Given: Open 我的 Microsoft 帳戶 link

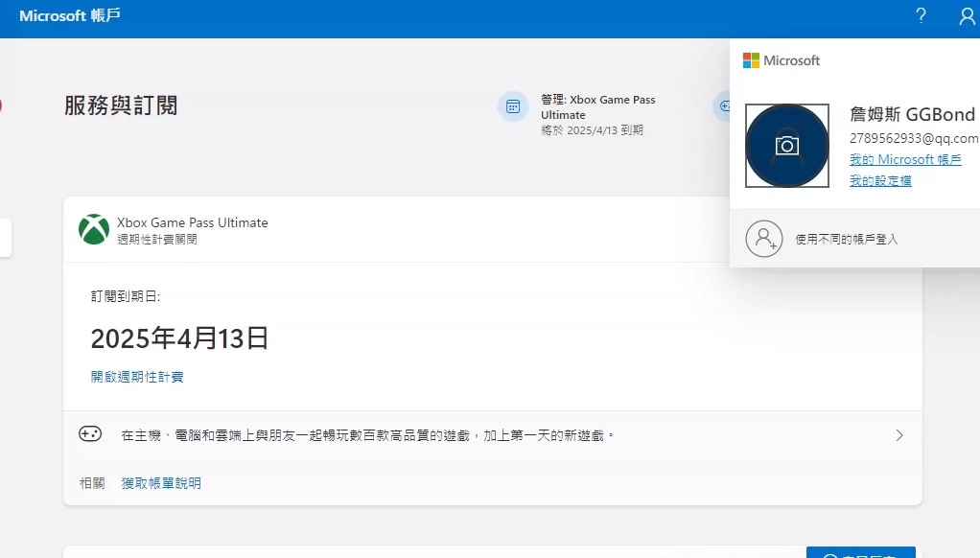Looking at the screenshot, I should (905, 159).
